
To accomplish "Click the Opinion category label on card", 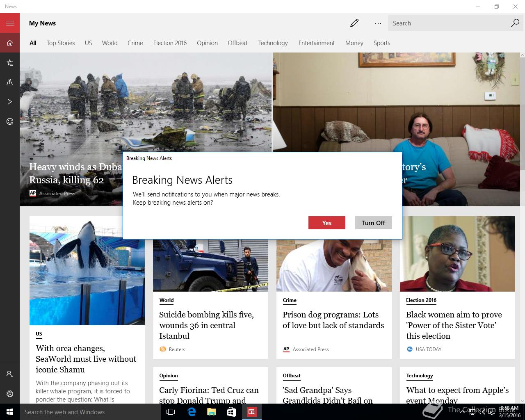I will [169, 376].
